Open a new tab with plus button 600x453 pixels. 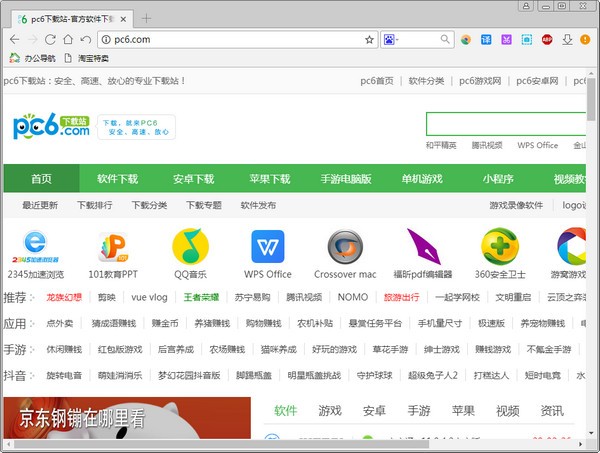pos(146,18)
